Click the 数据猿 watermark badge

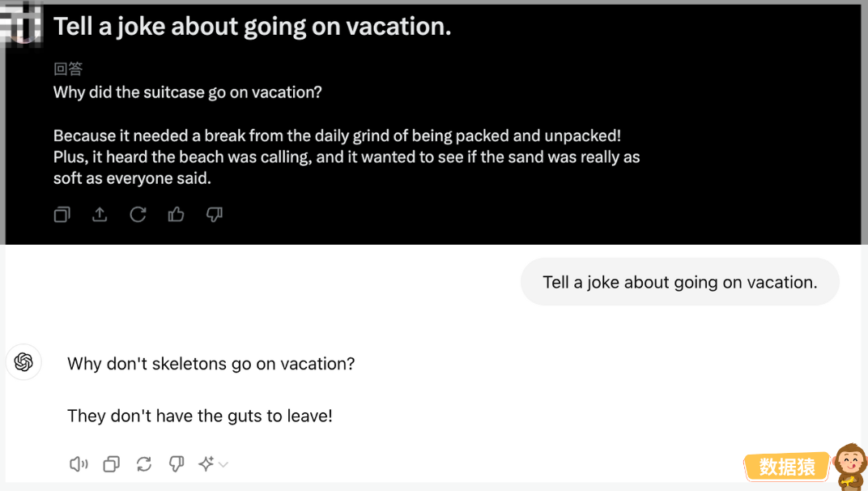tap(787, 468)
